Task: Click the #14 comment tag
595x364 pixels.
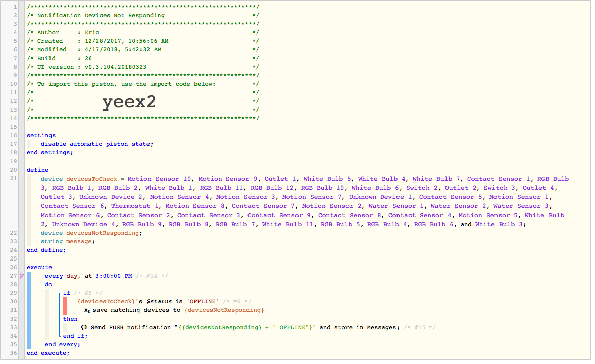Action: point(152,276)
